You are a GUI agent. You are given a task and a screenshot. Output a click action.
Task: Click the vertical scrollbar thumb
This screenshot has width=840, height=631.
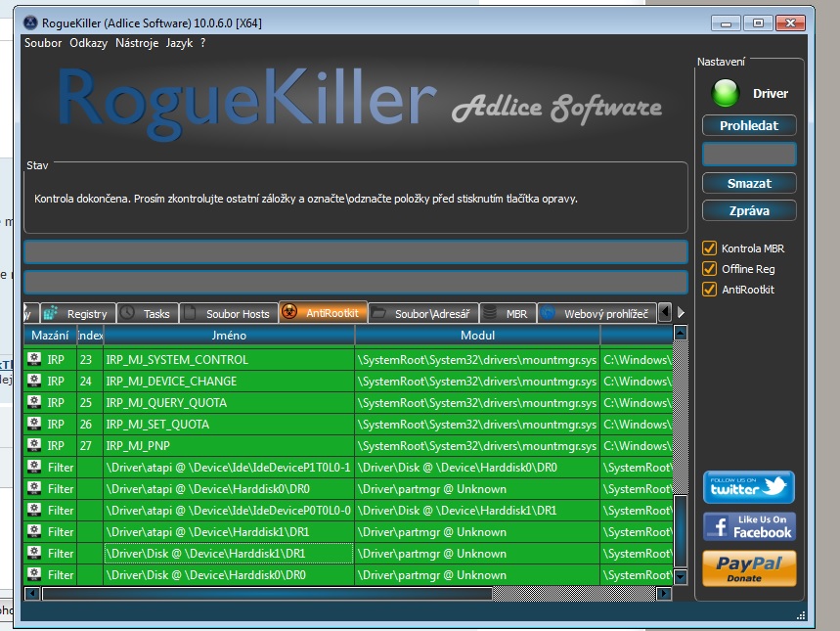point(681,531)
